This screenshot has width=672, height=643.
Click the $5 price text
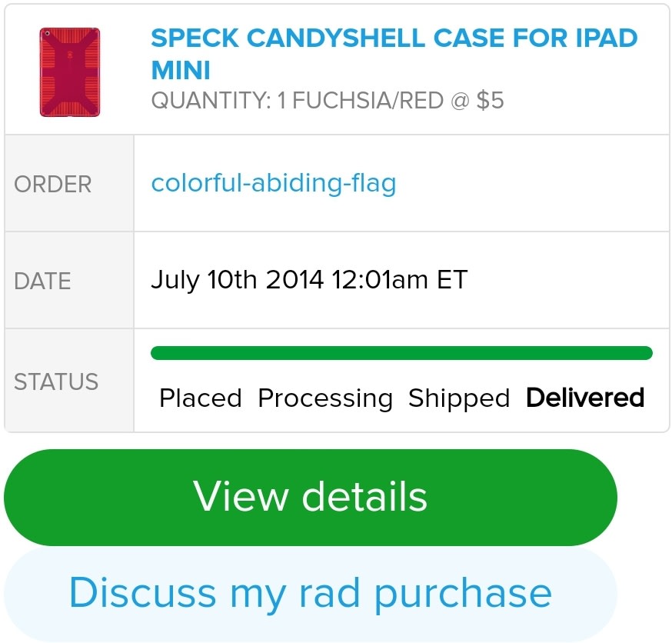[490, 101]
